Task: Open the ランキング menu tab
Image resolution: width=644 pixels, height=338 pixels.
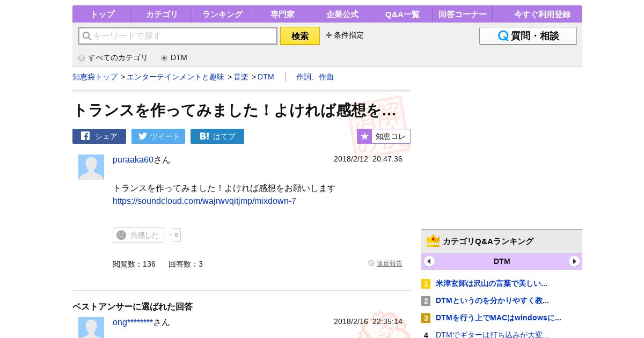Action: [222, 14]
